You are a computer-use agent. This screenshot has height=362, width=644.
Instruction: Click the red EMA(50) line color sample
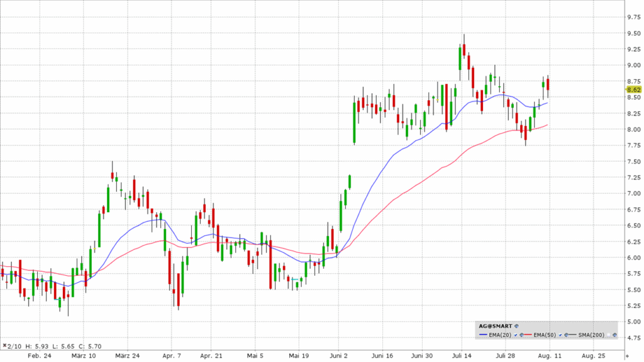[x=528, y=334]
